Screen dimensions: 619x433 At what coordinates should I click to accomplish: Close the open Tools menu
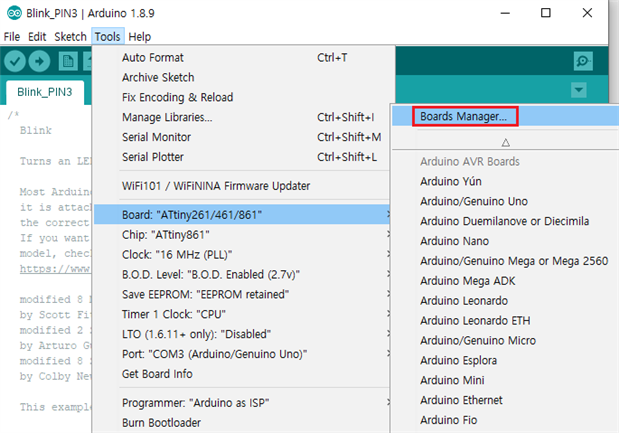pos(107,37)
